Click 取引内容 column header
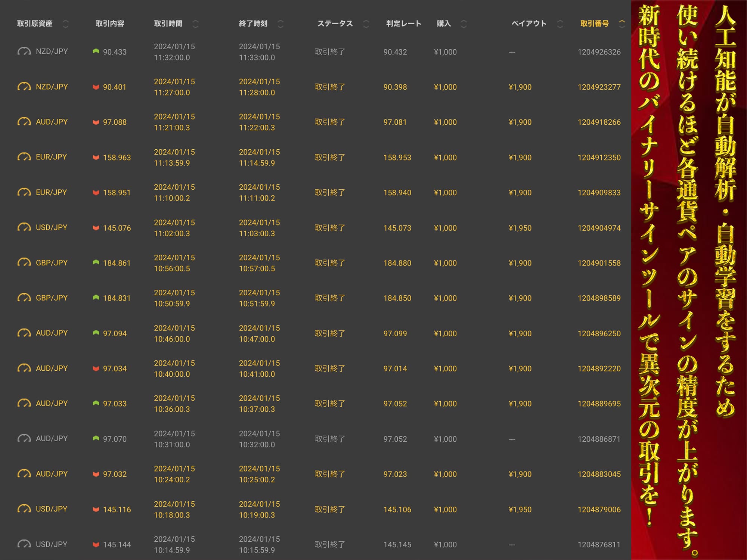The image size is (747, 560). point(110,24)
